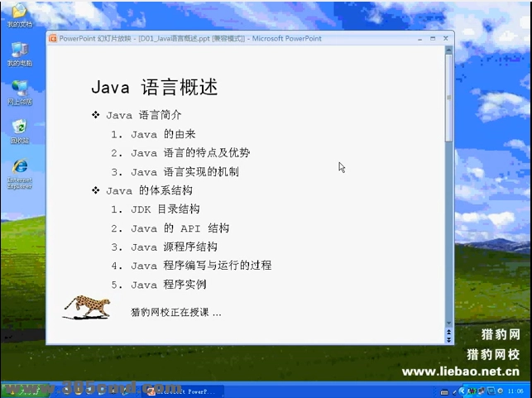Click the running leopard image on the slide
The image size is (532, 398).
(x=87, y=307)
